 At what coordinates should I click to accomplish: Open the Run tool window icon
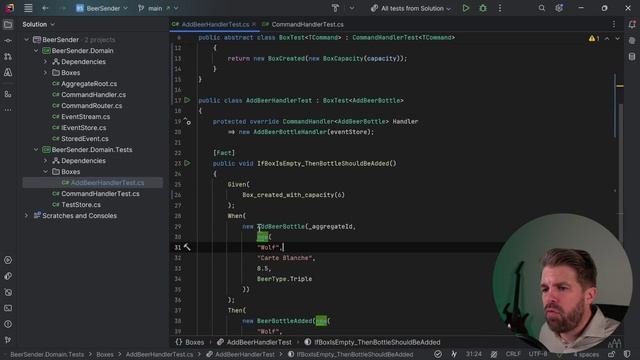tap(8, 260)
